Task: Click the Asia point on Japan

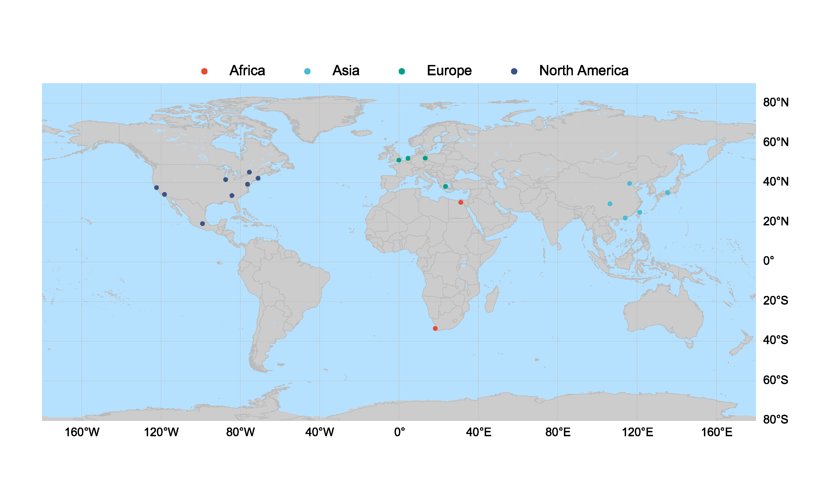Action: pyautogui.click(x=668, y=193)
